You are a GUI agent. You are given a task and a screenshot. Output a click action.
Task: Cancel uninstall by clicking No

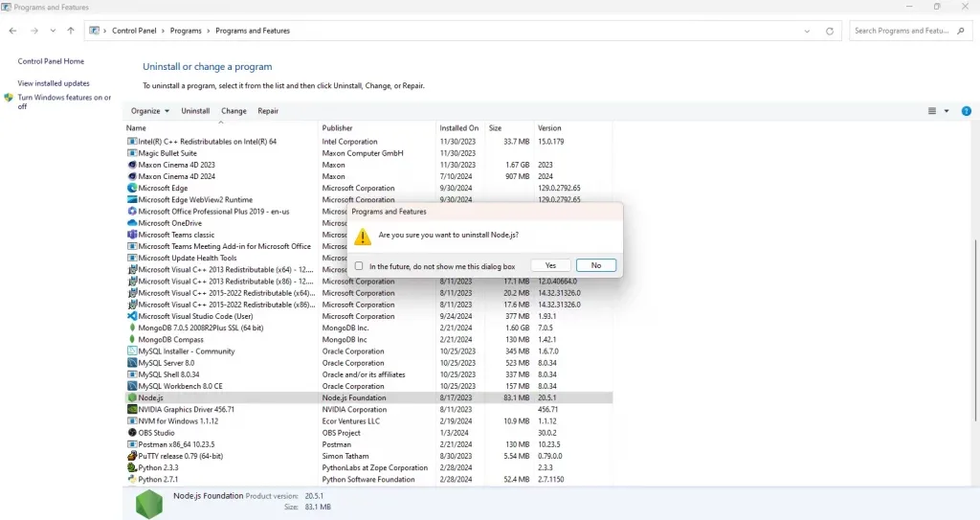596,266
